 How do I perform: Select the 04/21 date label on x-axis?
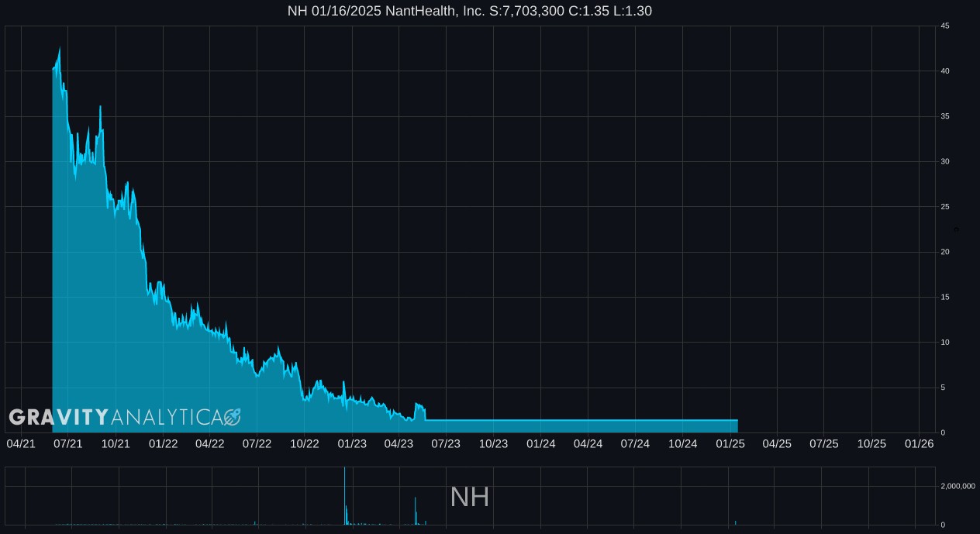21,443
